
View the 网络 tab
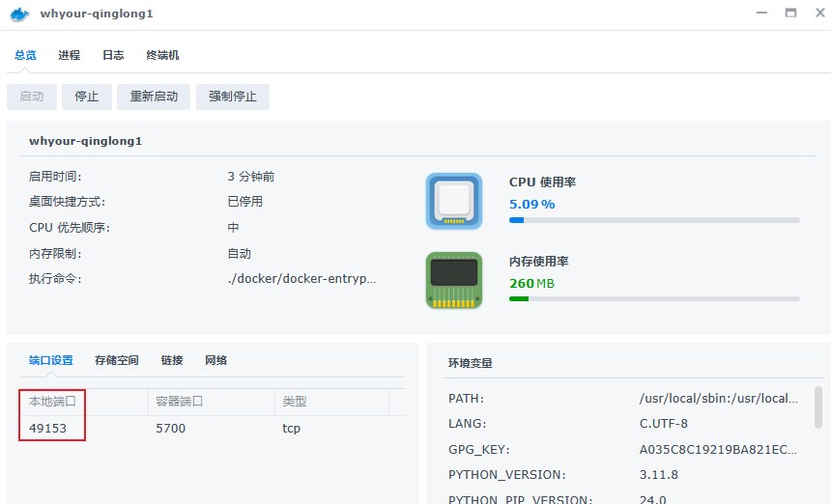215,360
